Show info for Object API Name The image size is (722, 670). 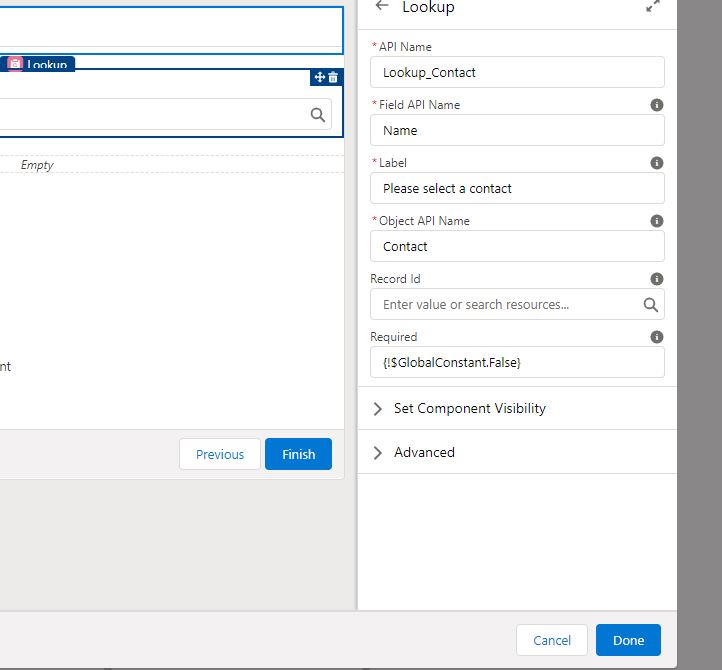pos(657,221)
